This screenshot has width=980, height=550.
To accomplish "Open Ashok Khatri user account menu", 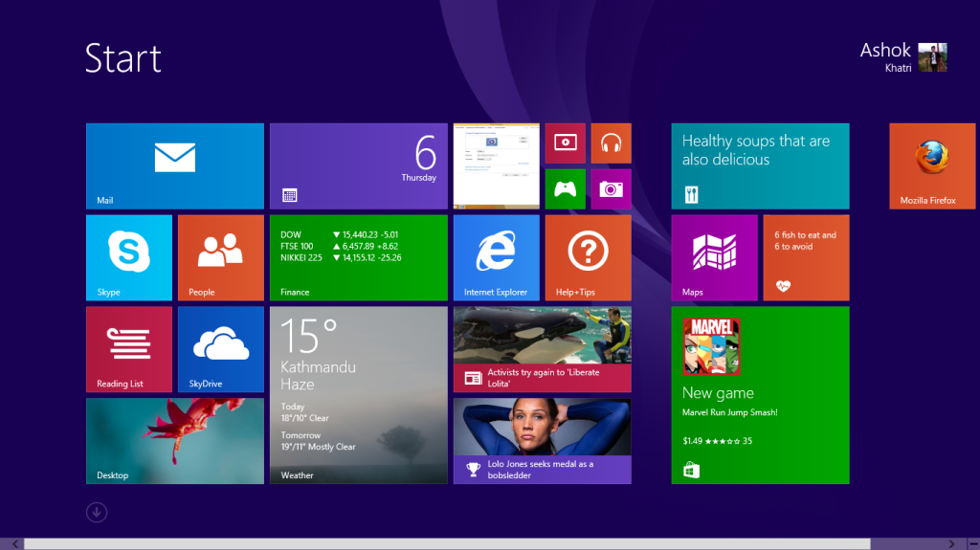I will [903, 56].
